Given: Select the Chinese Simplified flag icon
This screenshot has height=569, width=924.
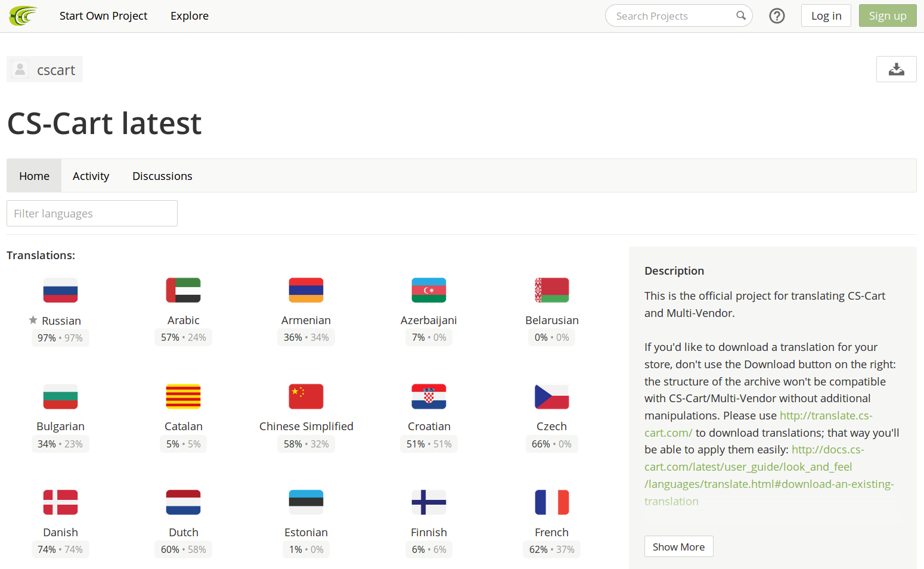Looking at the screenshot, I should 306,396.
